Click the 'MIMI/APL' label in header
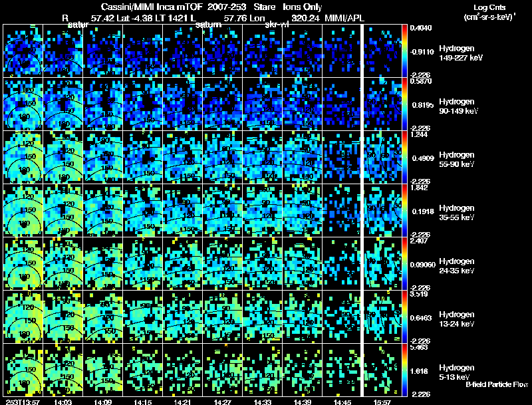 pos(344,18)
